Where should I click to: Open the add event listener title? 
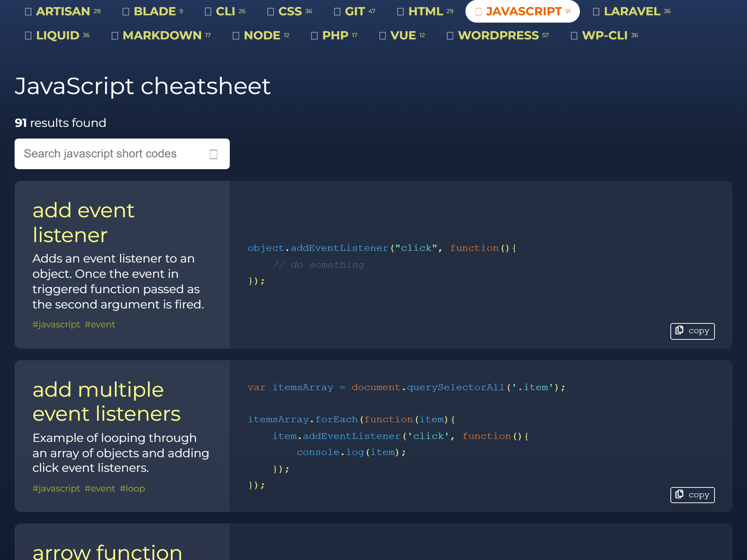pyautogui.click(x=84, y=222)
